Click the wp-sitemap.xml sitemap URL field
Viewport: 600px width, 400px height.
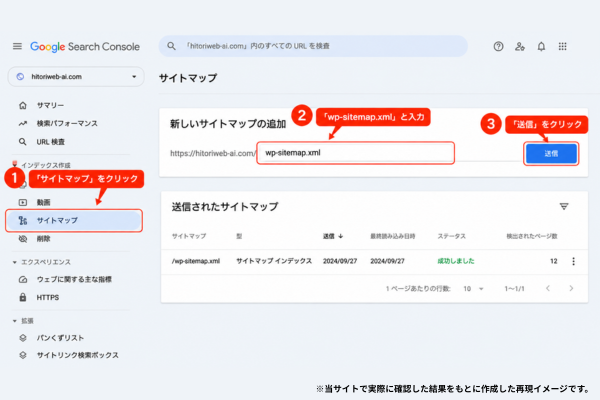pos(355,153)
